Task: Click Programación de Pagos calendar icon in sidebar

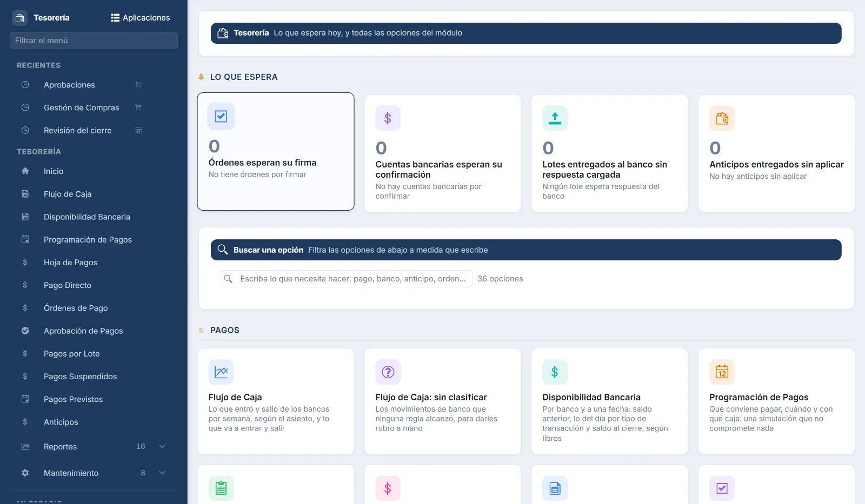Action: click(x=25, y=239)
